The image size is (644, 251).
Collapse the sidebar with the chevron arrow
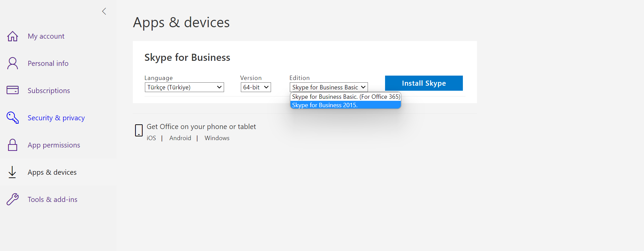click(x=104, y=11)
